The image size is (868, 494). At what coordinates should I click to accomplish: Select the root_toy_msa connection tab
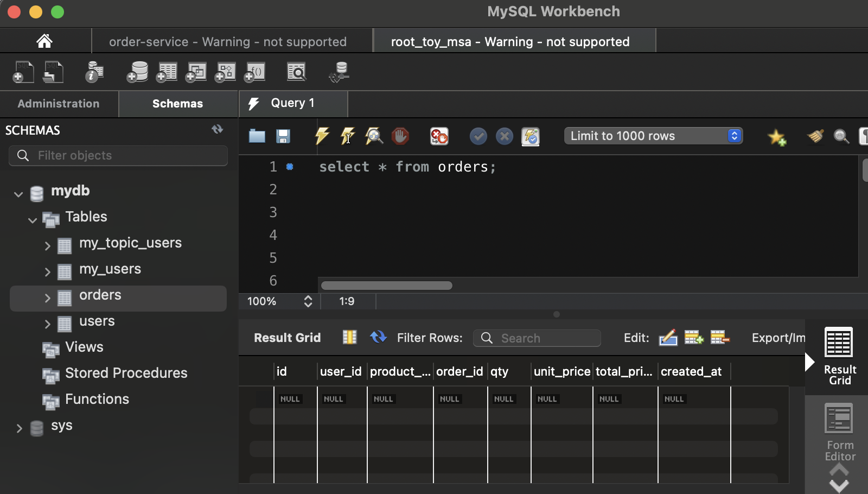click(510, 42)
